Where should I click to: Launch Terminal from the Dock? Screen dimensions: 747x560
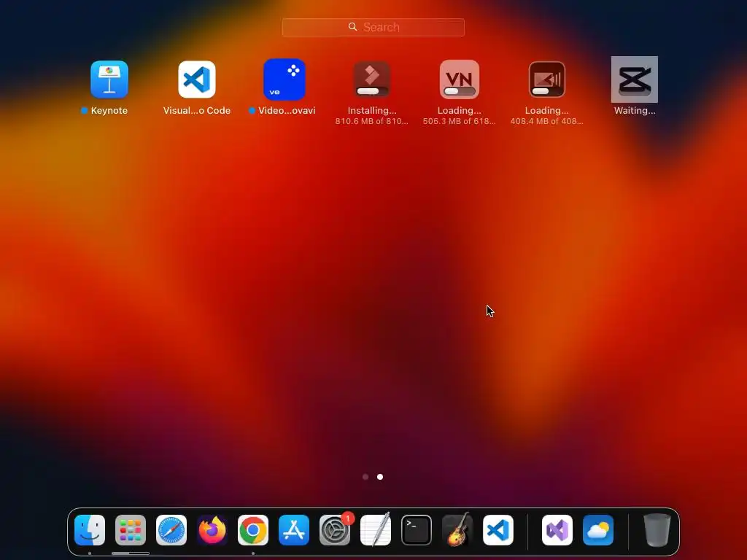417,530
